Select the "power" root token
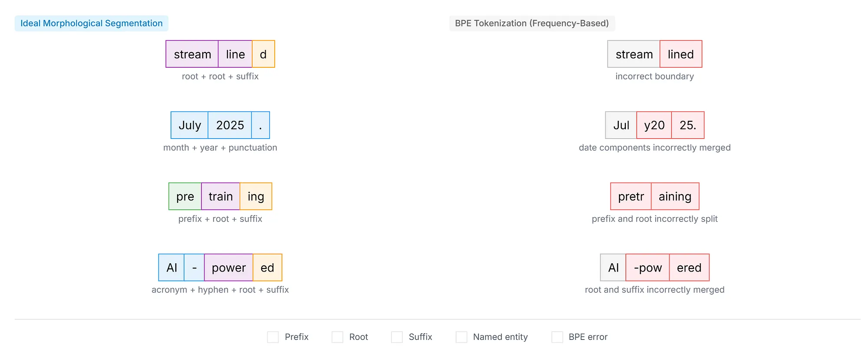 (x=229, y=268)
